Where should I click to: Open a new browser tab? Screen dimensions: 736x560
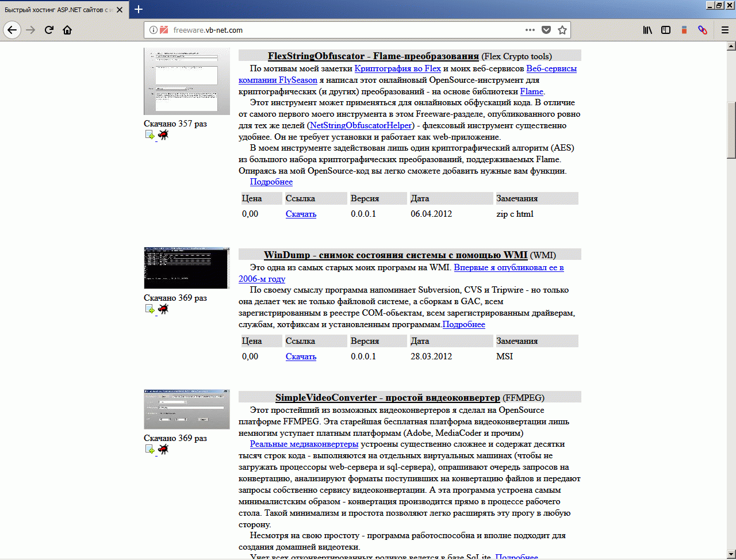139,9
